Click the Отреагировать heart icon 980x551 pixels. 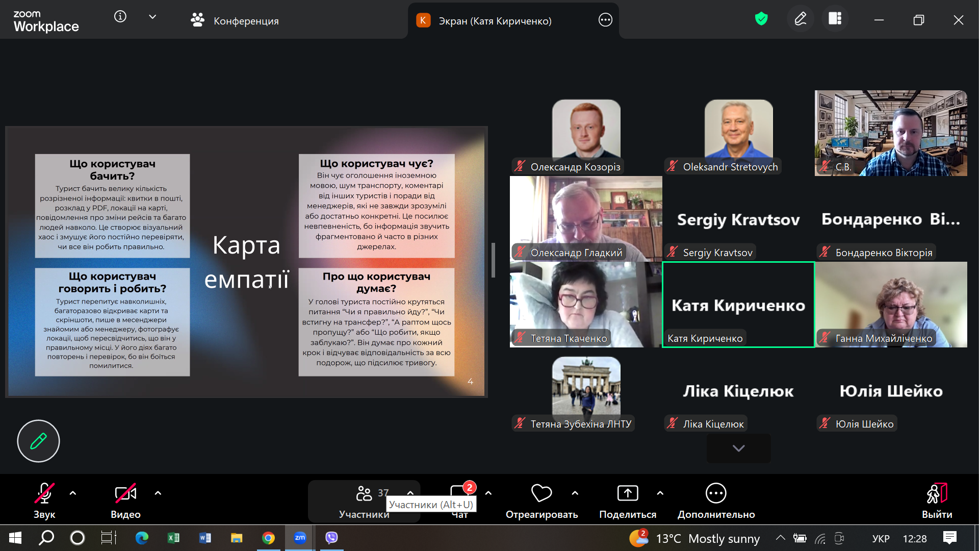(x=541, y=494)
